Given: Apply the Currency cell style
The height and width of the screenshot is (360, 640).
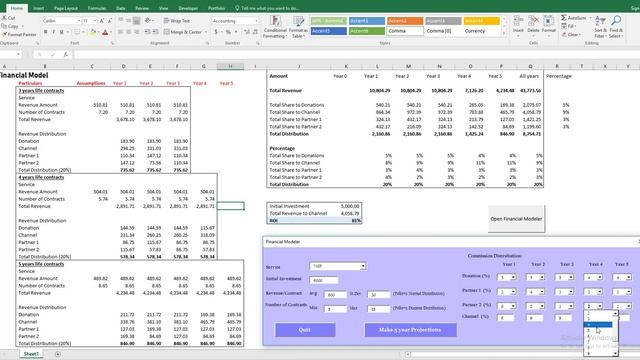Looking at the screenshot, I should coord(482,31).
